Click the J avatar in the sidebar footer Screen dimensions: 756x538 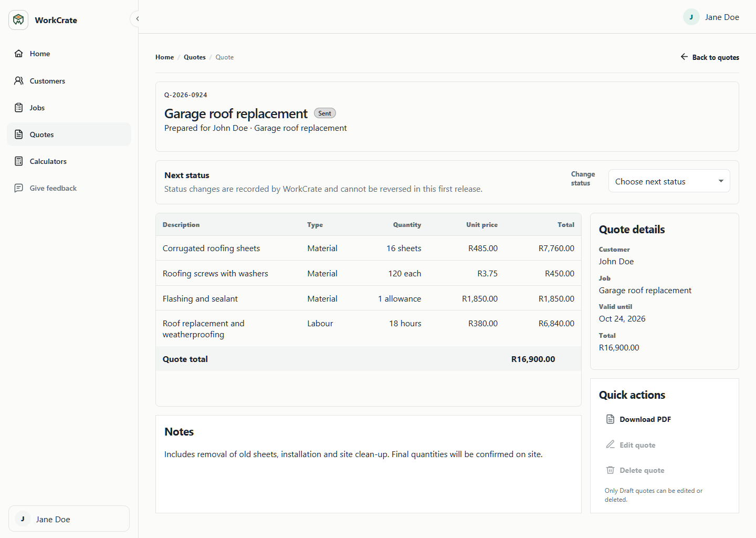(x=23, y=519)
